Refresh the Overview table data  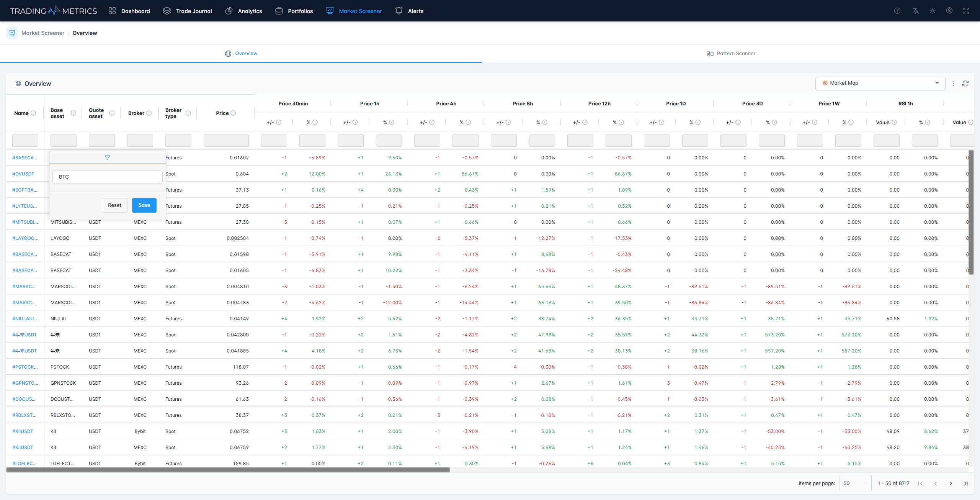pos(965,84)
